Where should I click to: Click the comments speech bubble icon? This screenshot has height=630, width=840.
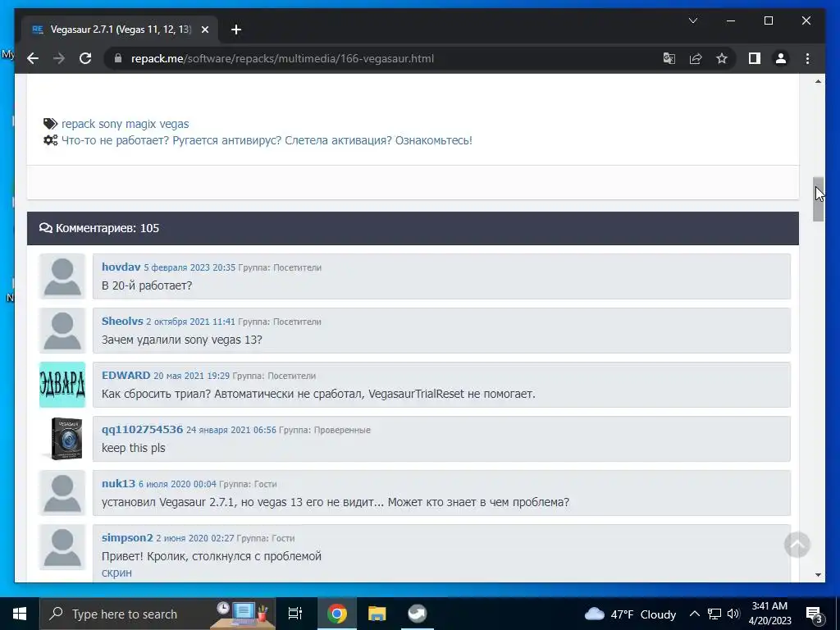click(46, 228)
